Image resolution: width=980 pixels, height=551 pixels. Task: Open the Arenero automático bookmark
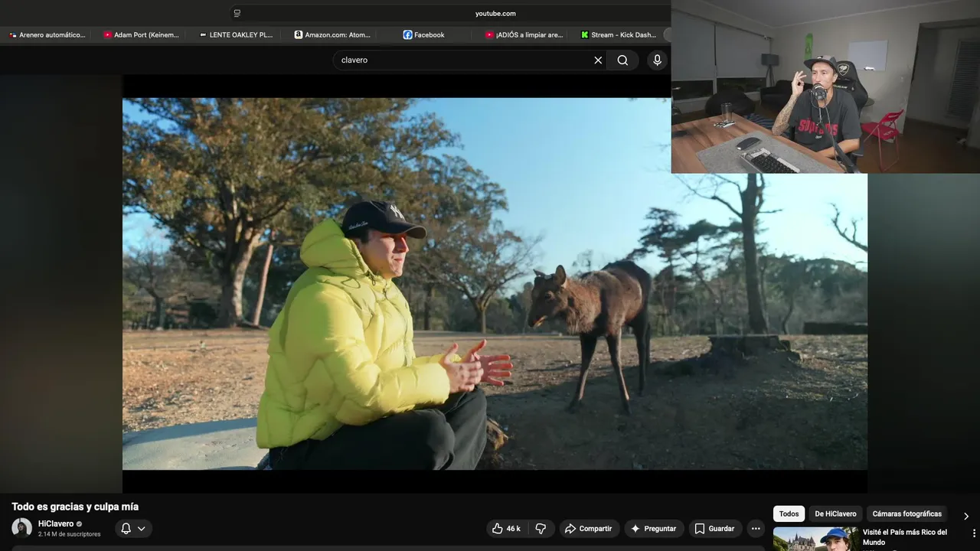click(x=47, y=34)
